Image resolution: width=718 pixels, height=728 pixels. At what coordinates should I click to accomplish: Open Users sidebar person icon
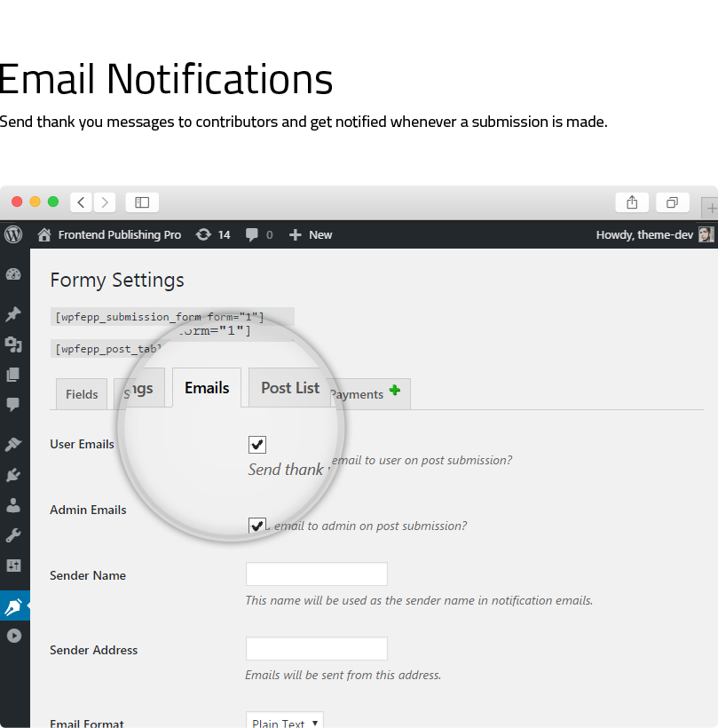[13, 505]
